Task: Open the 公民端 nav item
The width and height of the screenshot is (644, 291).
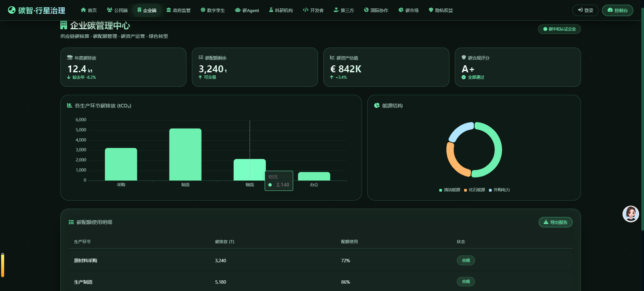Action: (117, 10)
